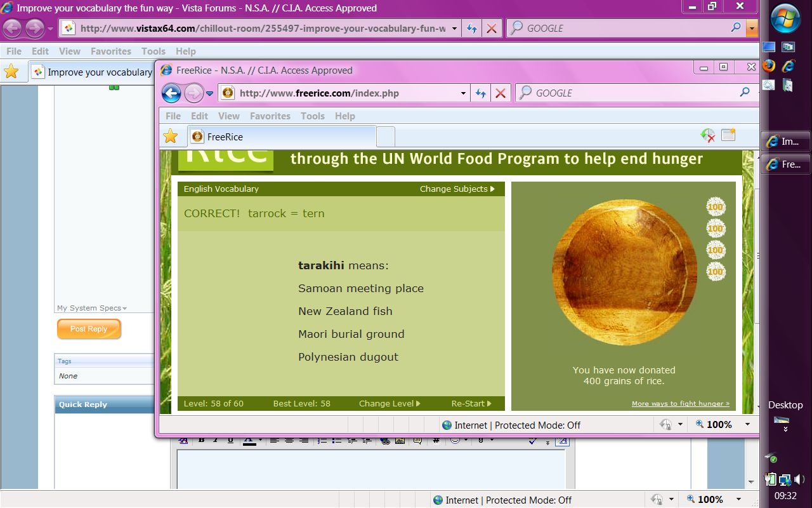Click Change Level link
812x508 pixels.
pyautogui.click(x=390, y=403)
